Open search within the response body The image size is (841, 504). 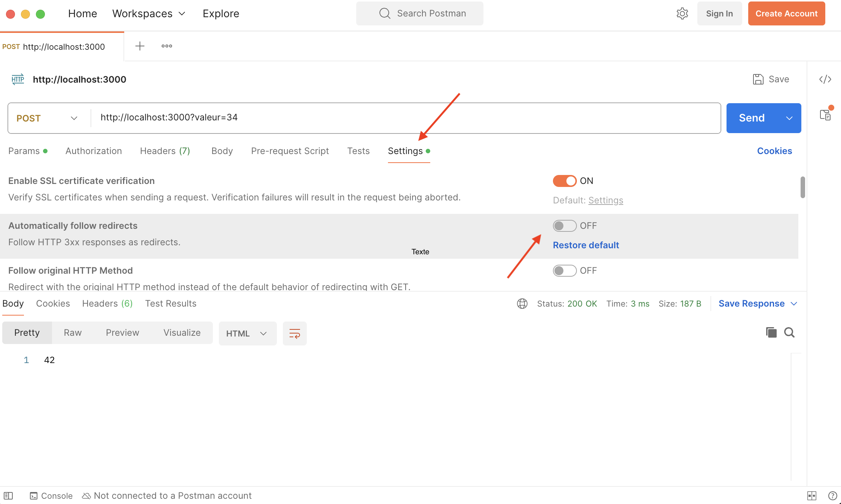pyautogui.click(x=789, y=332)
